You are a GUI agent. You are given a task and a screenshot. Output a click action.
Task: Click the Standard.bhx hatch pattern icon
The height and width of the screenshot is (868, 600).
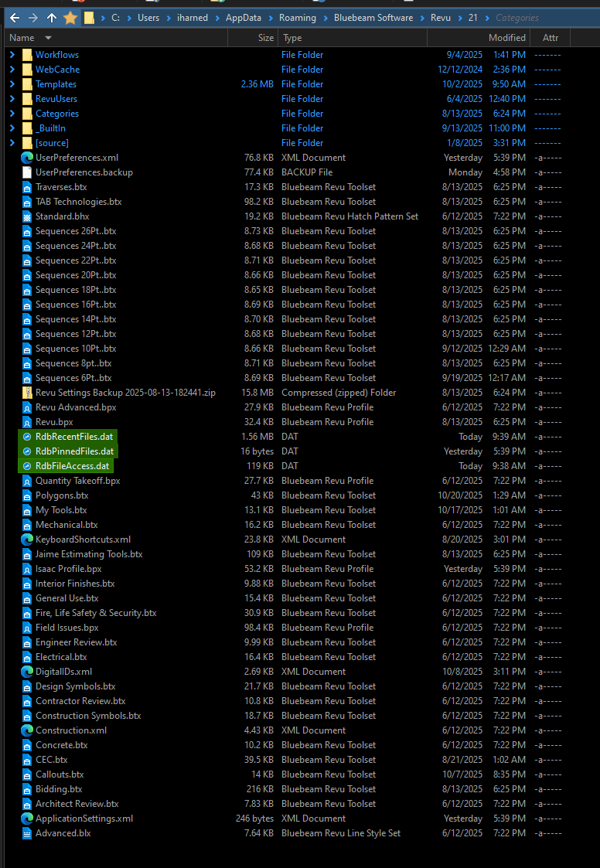tap(26, 216)
